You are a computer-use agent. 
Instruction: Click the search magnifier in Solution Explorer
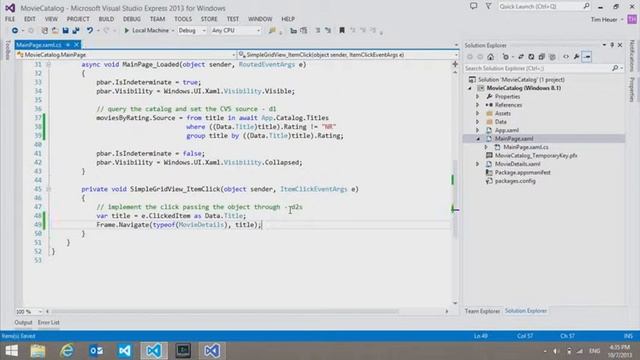point(615,68)
